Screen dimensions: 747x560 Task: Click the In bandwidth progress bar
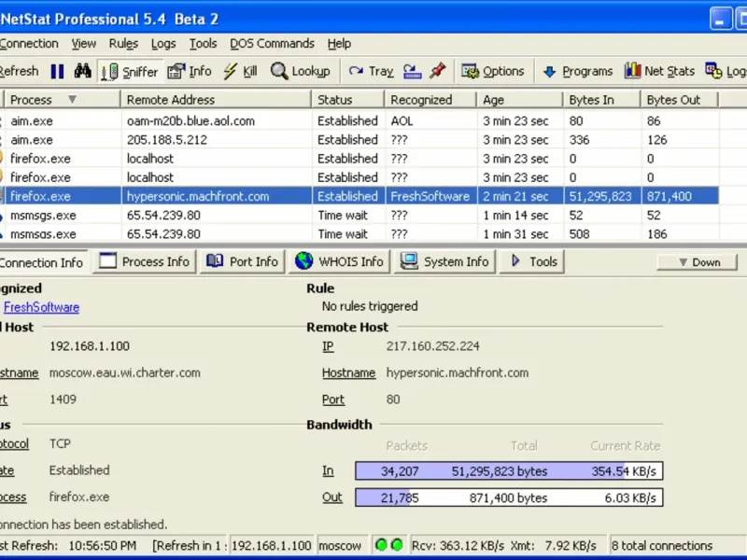click(x=509, y=471)
